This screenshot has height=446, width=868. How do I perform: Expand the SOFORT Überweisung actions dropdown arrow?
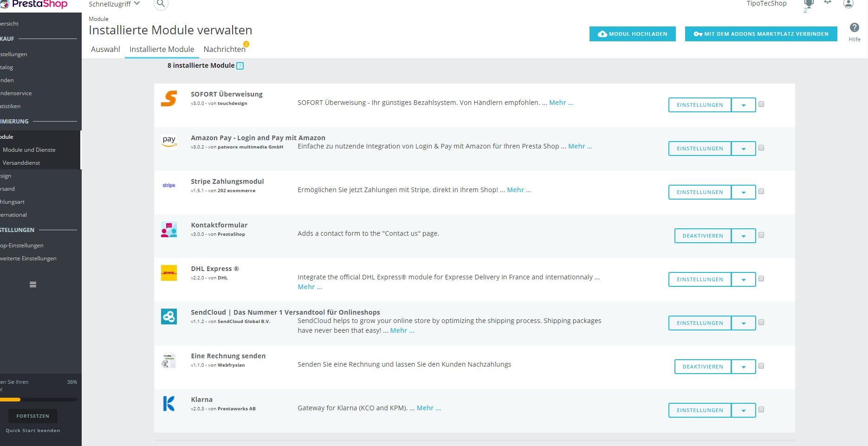point(744,105)
